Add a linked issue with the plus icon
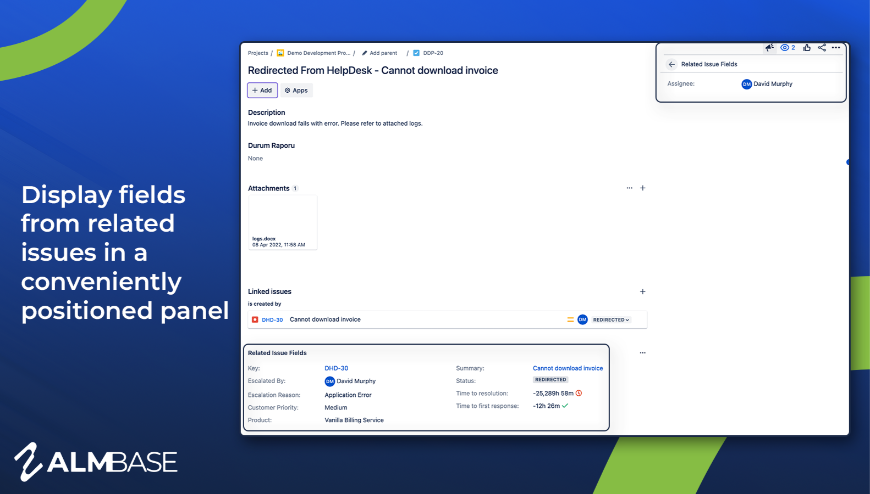Screen dimensions: 870x494 (643, 291)
